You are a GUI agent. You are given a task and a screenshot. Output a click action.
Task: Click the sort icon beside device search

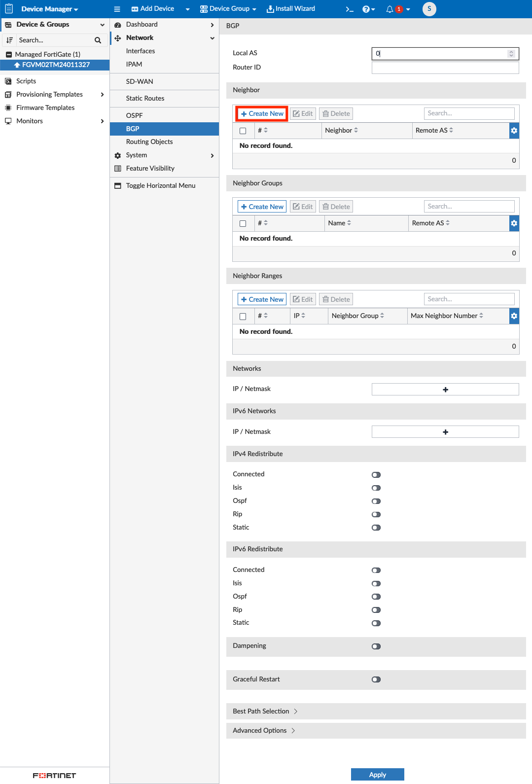click(9, 40)
